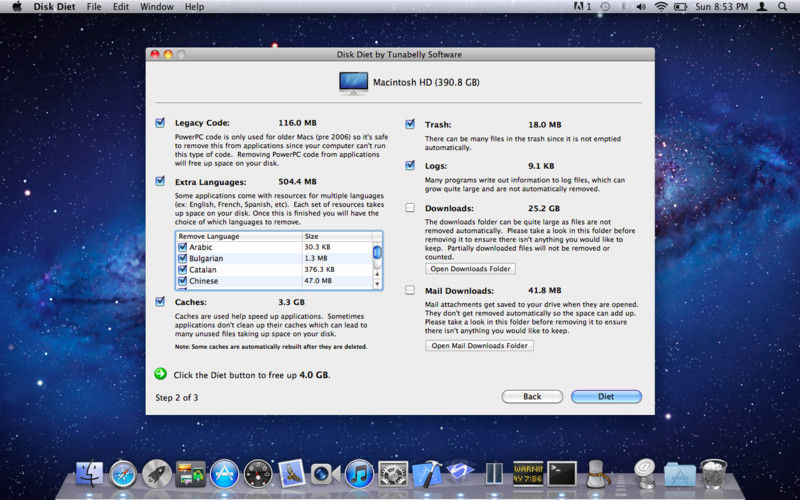Open the Applications folder stack in dock
The image size is (800, 500).
click(x=680, y=475)
